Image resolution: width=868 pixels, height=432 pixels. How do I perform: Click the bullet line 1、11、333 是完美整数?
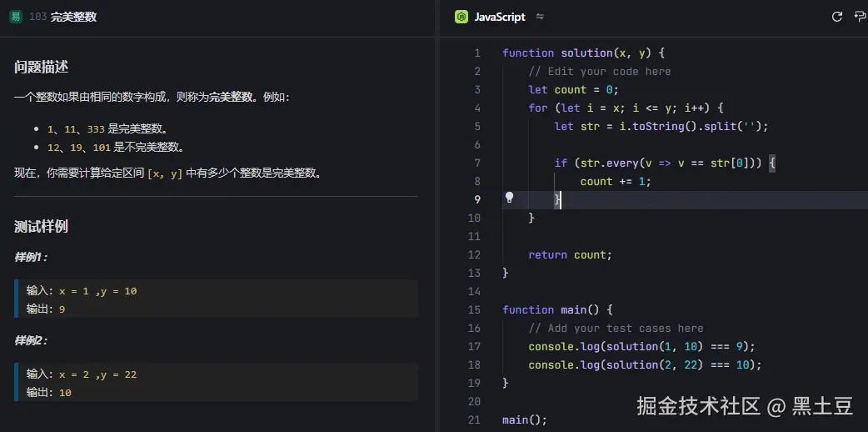pos(107,129)
